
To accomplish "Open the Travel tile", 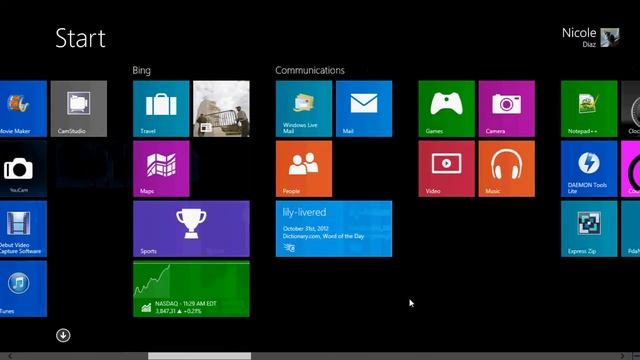I will (x=161, y=109).
